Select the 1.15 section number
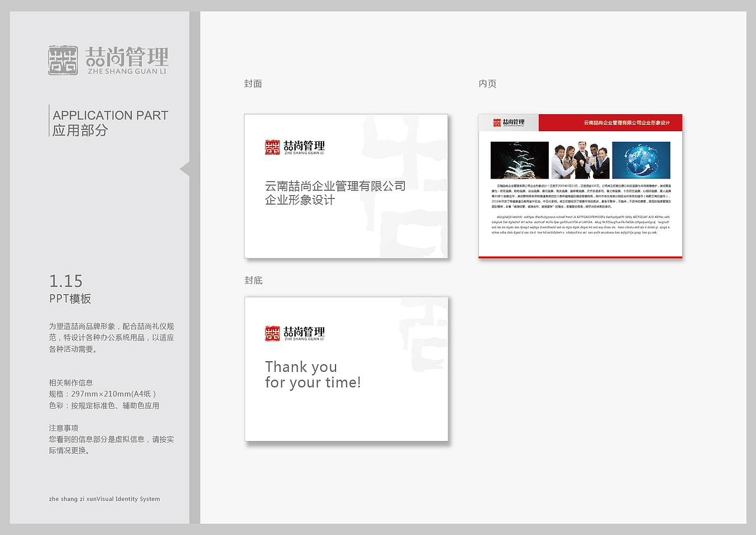 (x=66, y=281)
